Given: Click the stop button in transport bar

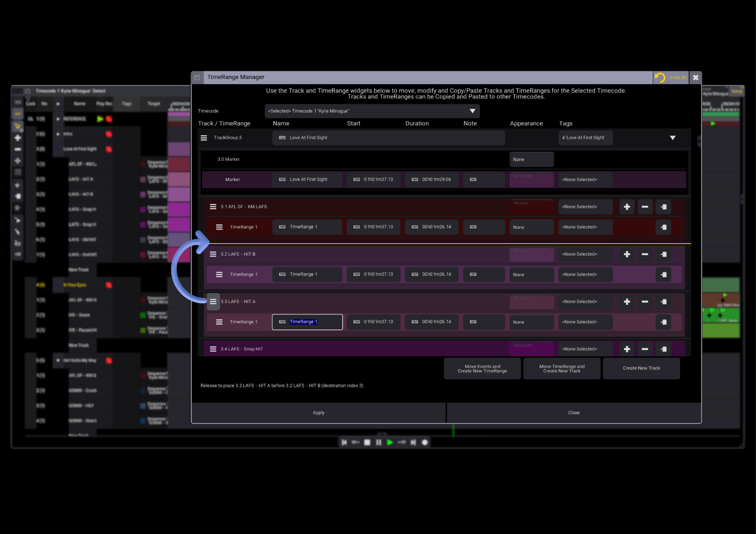Looking at the screenshot, I should click(x=367, y=442).
